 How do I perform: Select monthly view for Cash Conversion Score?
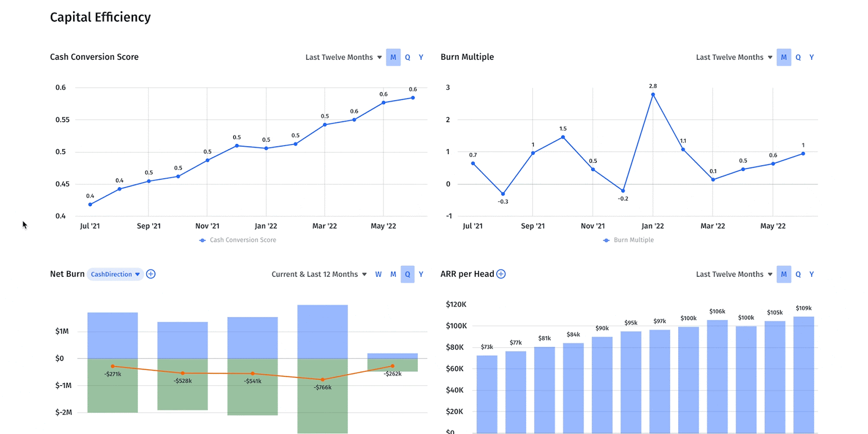click(x=393, y=58)
